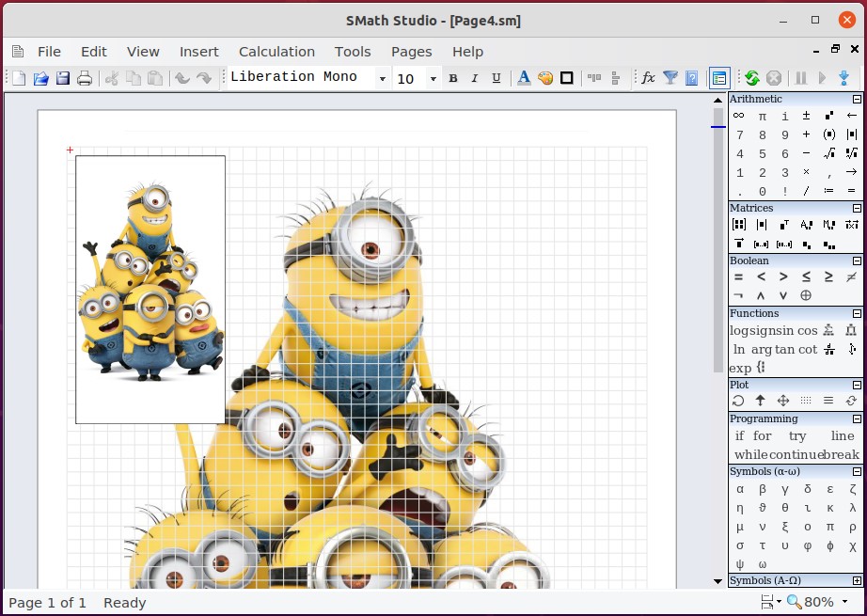Click the Print icon in toolbar
Image resolution: width=867 pixels, height=616 pixels.
coord(85,78)
